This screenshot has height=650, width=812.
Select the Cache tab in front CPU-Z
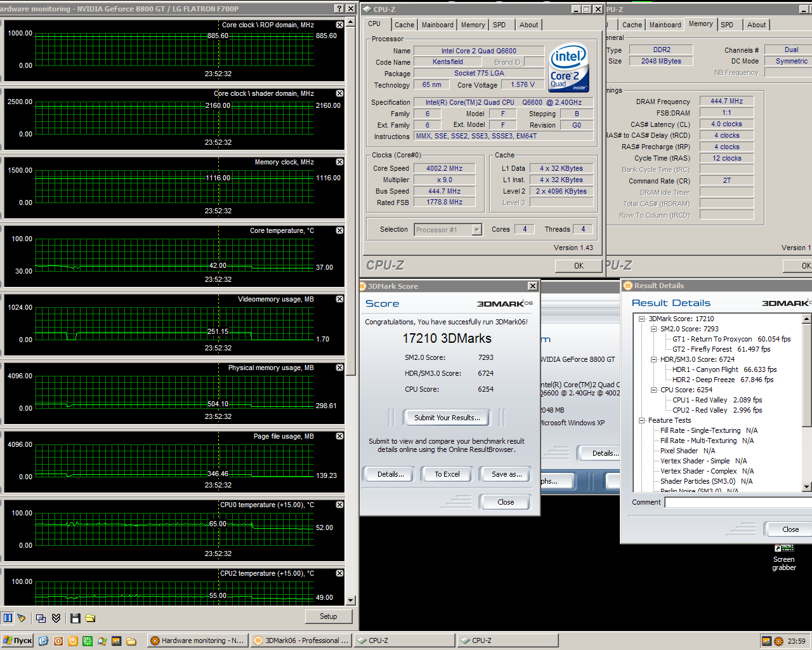click(404, 25)
